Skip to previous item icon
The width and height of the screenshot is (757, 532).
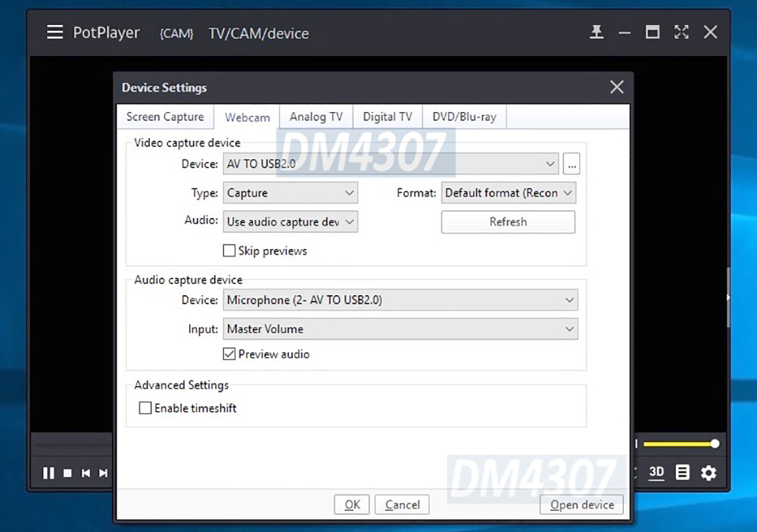(86, 472)
